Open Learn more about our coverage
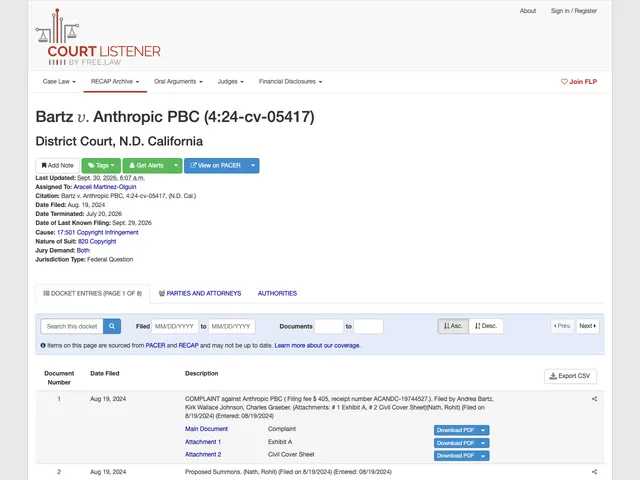 318,345
